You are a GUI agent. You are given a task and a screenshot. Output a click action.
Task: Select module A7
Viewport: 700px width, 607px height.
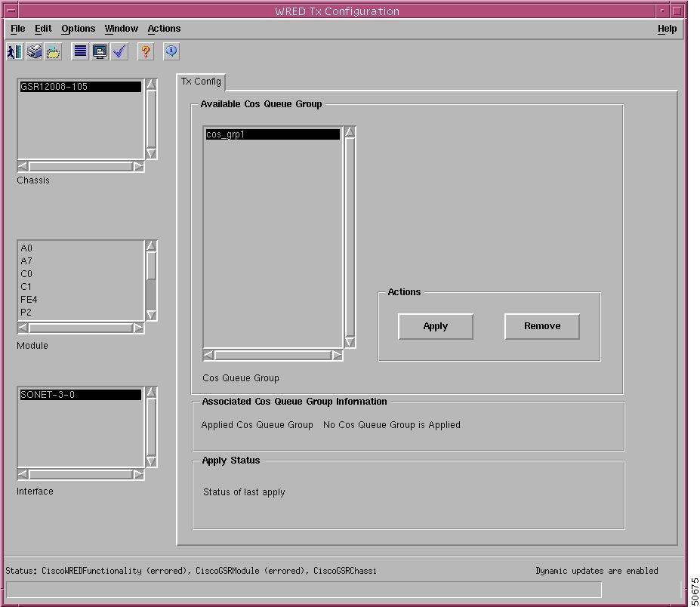pyautogui.click(x=80, y=261)
